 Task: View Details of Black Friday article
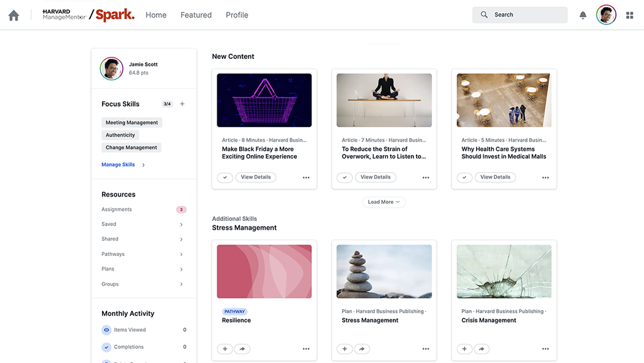click(256, 177)
